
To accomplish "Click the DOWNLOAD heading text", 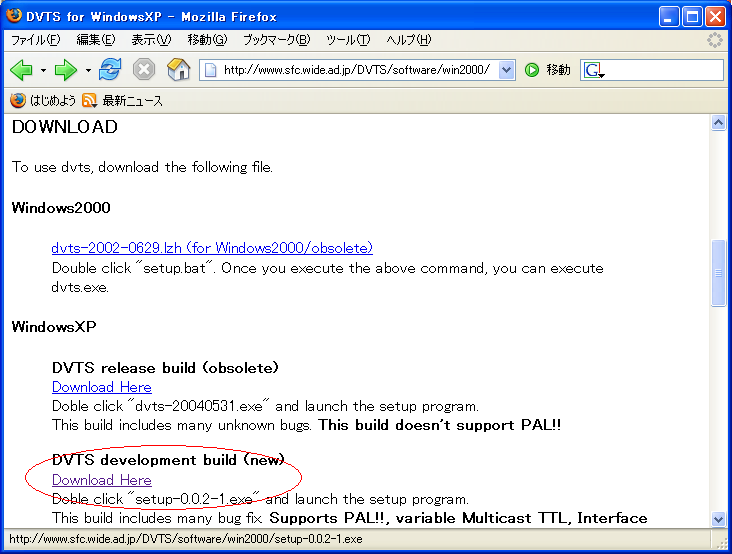I will point(64,127).
